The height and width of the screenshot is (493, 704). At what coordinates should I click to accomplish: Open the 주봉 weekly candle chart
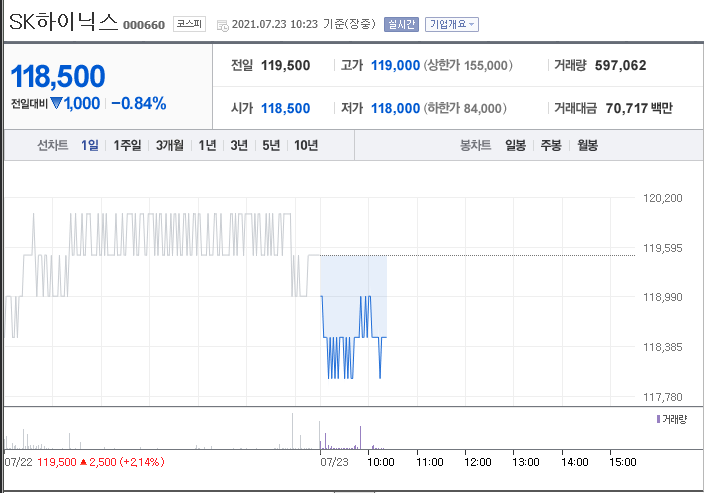point(551,145)
